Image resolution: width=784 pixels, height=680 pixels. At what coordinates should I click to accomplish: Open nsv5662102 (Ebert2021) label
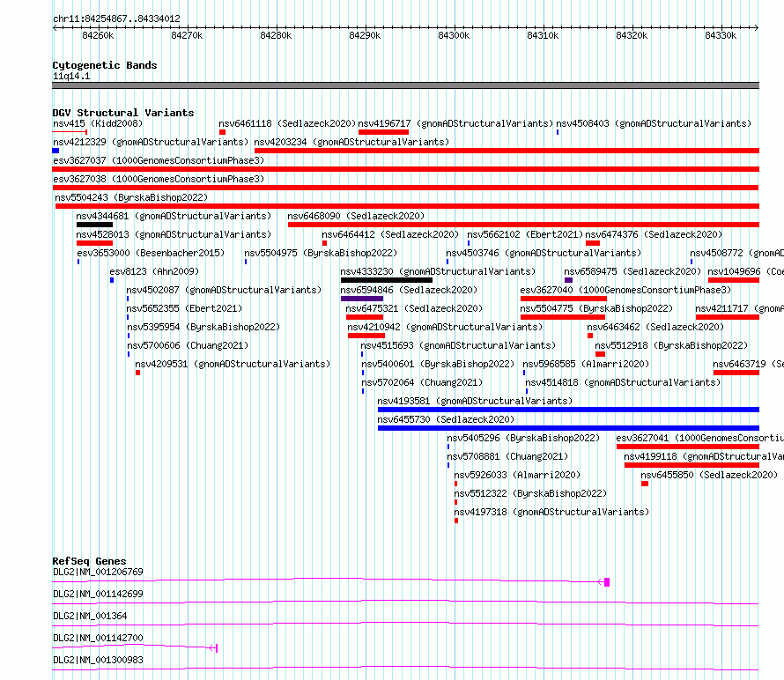tap(525, 234)
